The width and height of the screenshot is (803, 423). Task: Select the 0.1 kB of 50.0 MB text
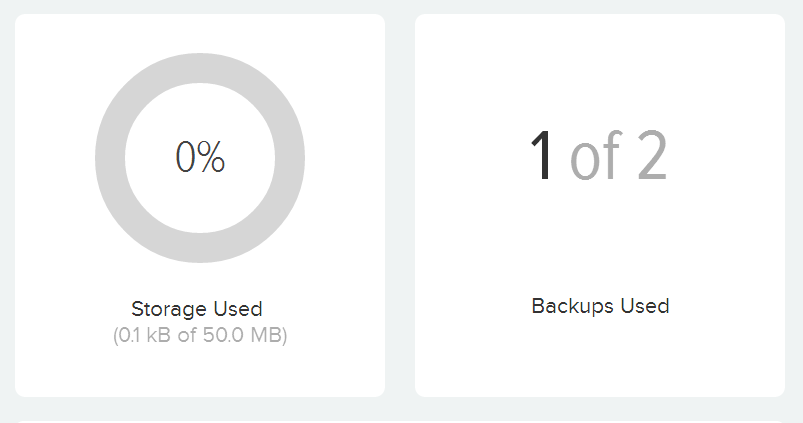point(200,335)
